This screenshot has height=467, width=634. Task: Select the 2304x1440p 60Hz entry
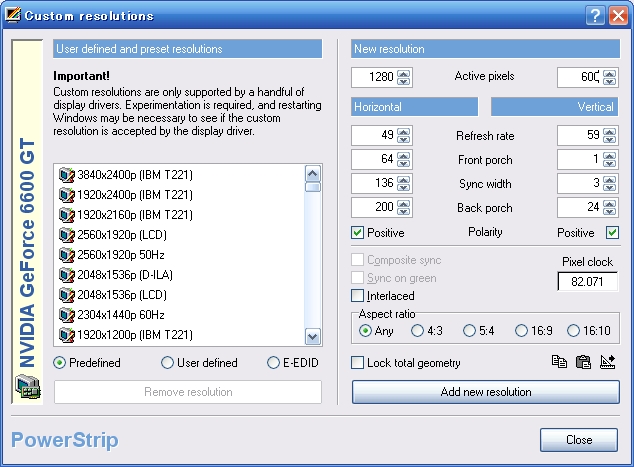[112, 315]
